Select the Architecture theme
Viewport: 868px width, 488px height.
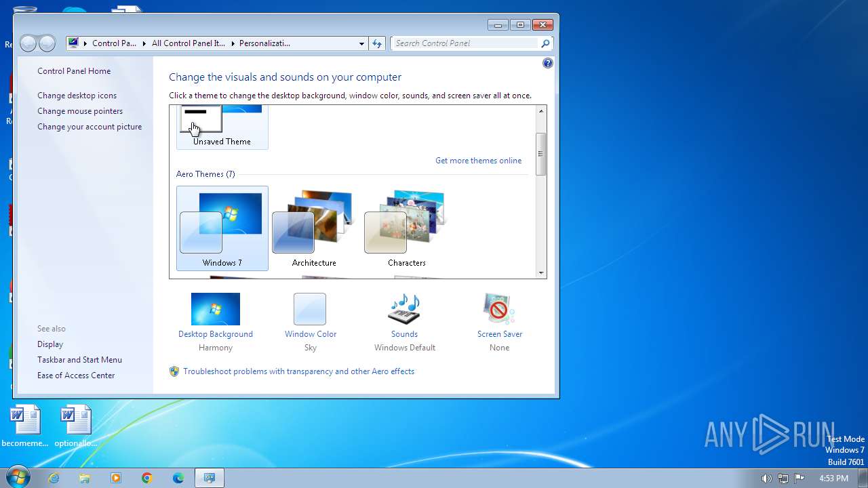point(314,228)
